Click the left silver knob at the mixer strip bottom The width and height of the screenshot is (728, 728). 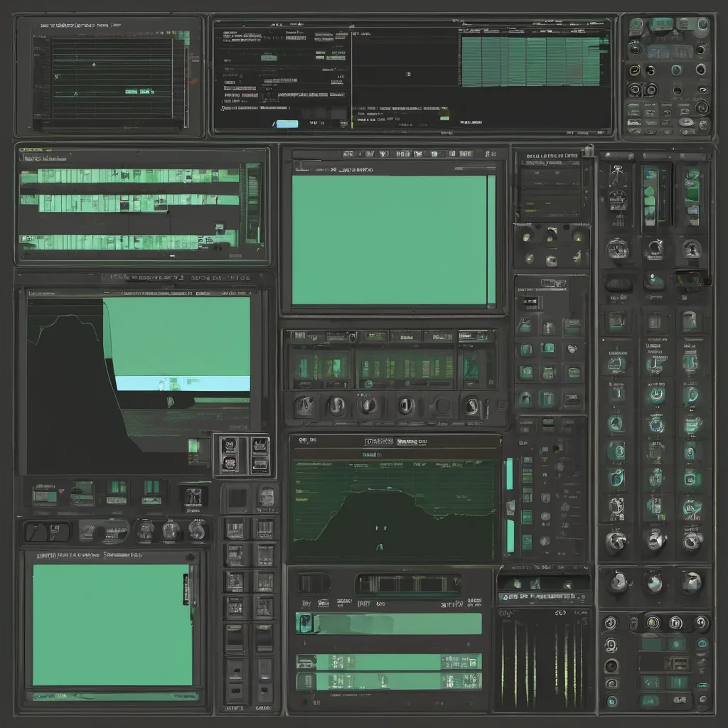[616, 542]
